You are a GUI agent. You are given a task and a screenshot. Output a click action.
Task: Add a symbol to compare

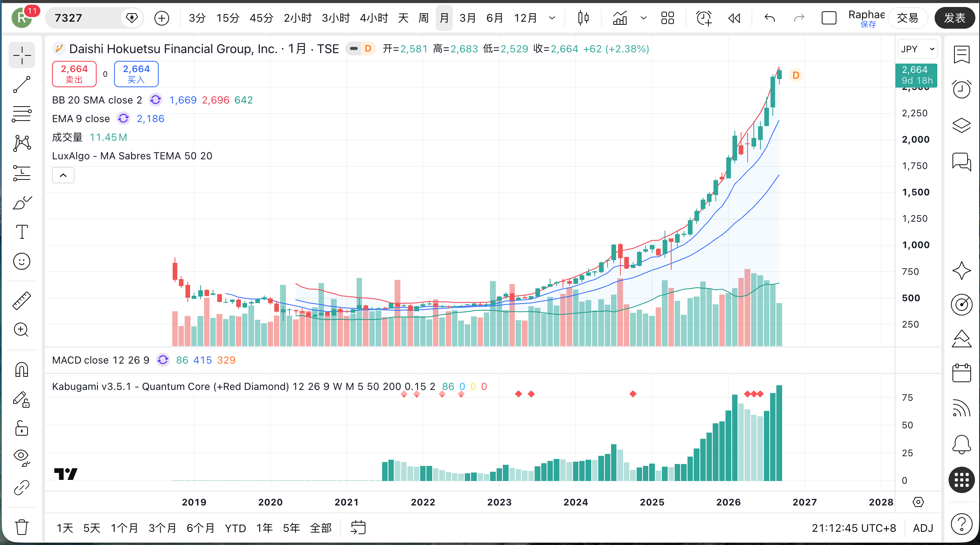(161, 18)
